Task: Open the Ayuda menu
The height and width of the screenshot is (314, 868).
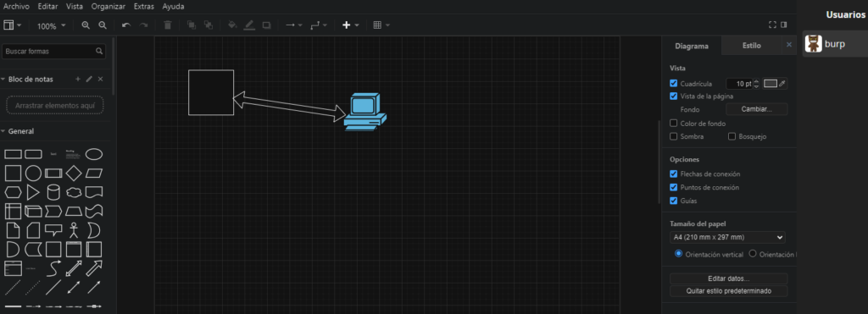Action: 173,7
